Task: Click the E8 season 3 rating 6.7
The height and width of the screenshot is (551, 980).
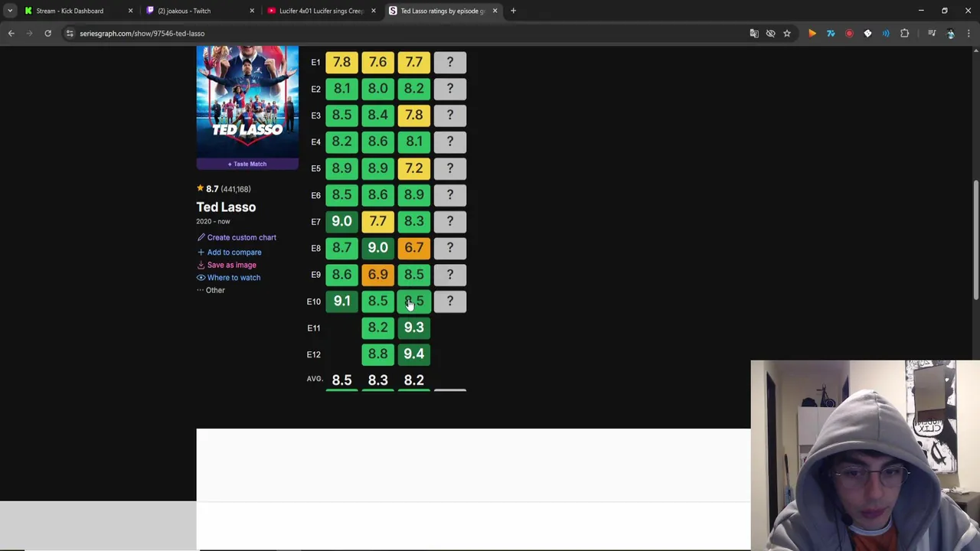Action: [x=413, y=247]
